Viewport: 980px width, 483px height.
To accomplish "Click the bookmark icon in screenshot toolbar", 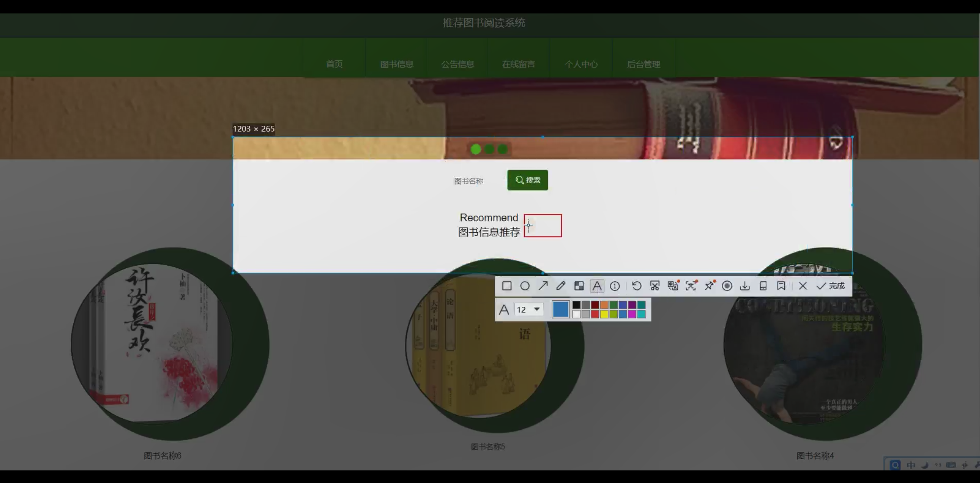I will coord(781,286).
